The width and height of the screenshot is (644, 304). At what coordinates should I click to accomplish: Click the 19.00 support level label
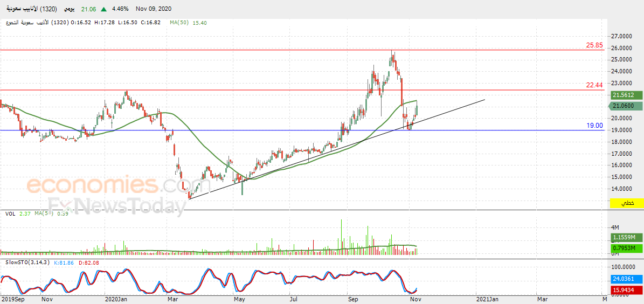[x=594, y=126]
